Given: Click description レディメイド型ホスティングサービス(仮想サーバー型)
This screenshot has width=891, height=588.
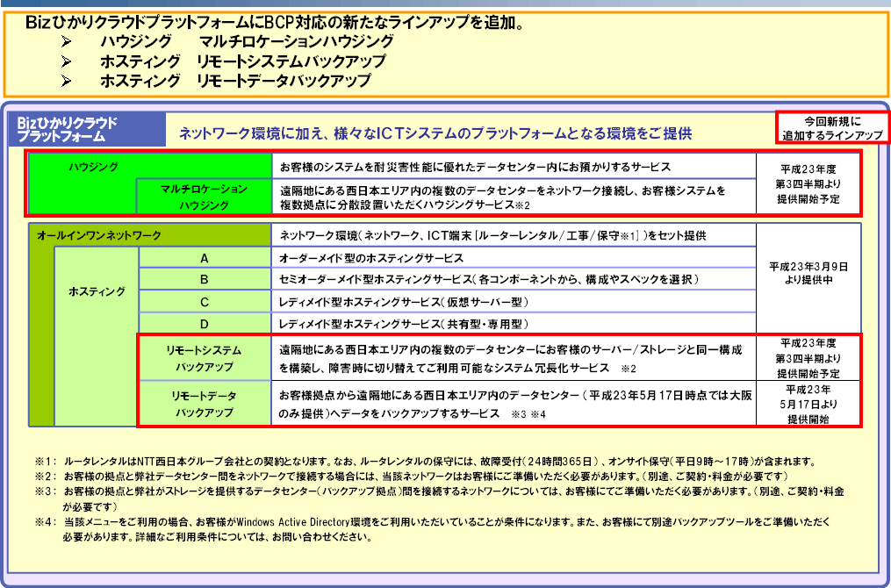Looking at the screenshot, I should pos(404,302).
